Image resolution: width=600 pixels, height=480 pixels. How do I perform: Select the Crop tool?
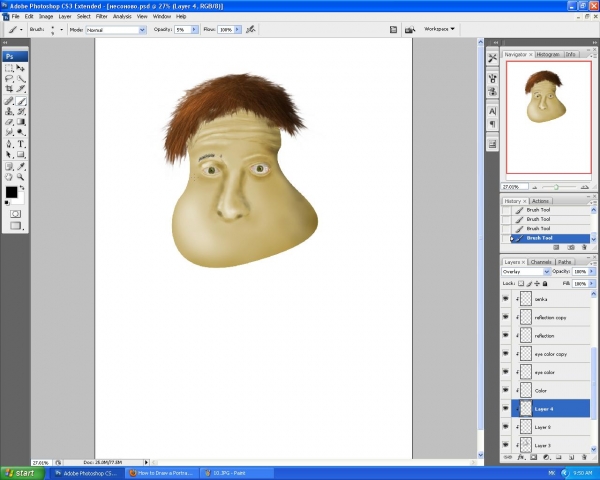pyautogui.click(x=9, y=89)
